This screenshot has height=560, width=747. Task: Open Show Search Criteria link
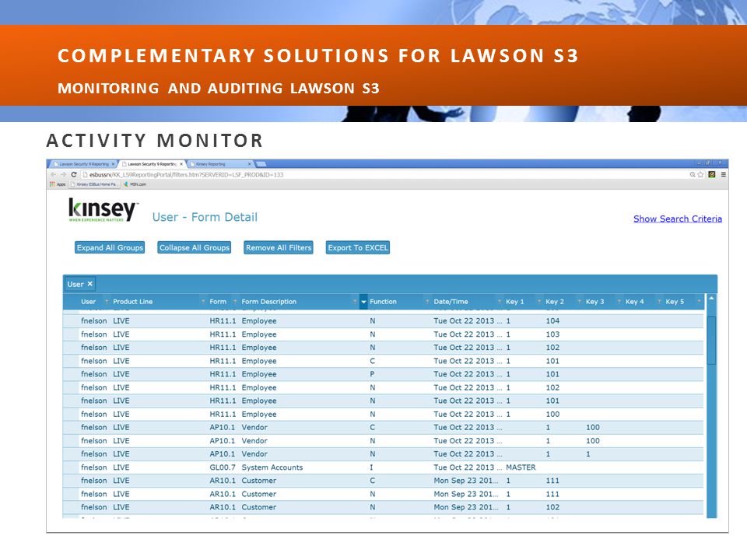678,219
